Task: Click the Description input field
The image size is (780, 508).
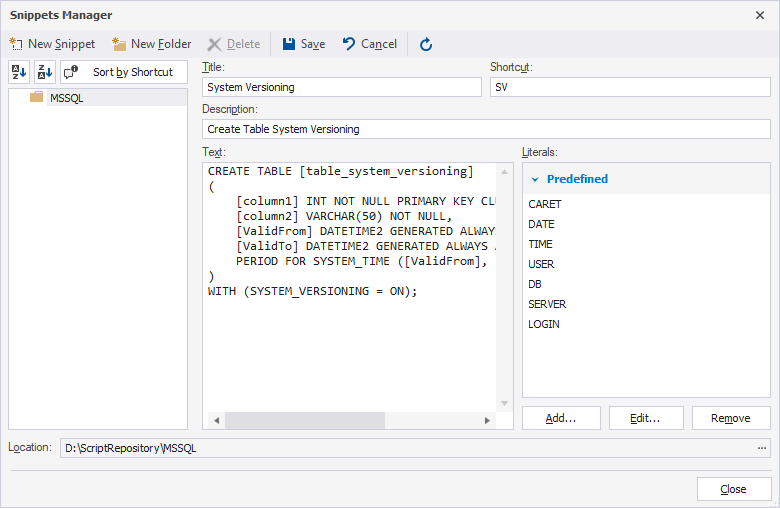Action: pyautogui.click(x=487, y=129)
